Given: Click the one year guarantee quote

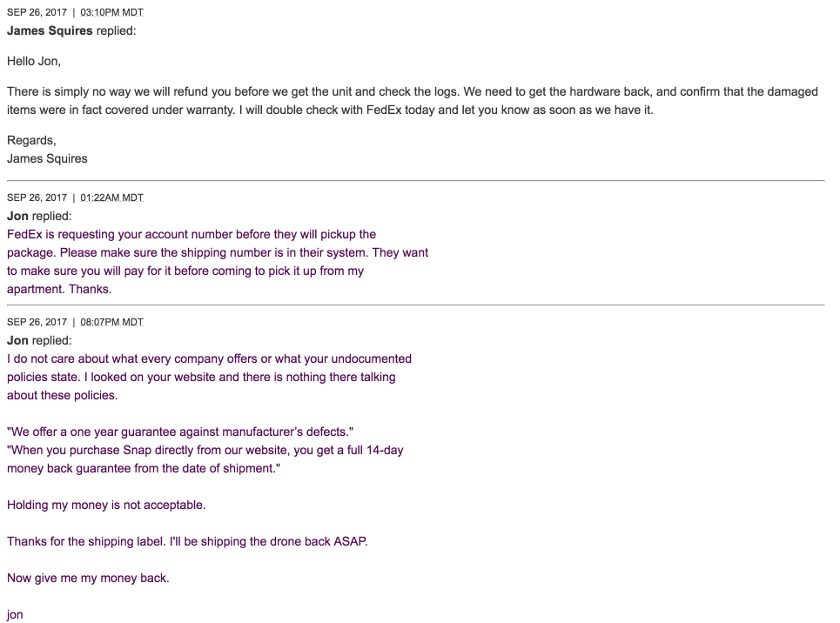Looking at the screenshot, I should point(180,432).
